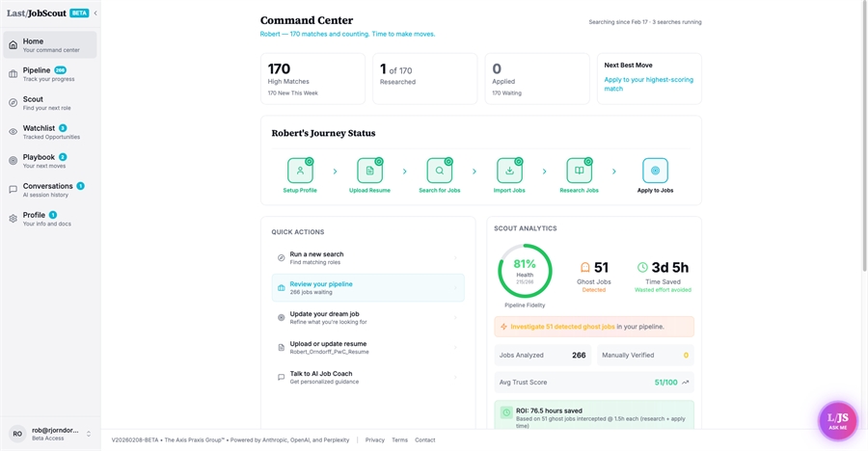Click the Research Jobs step icon

click(579, 171)
